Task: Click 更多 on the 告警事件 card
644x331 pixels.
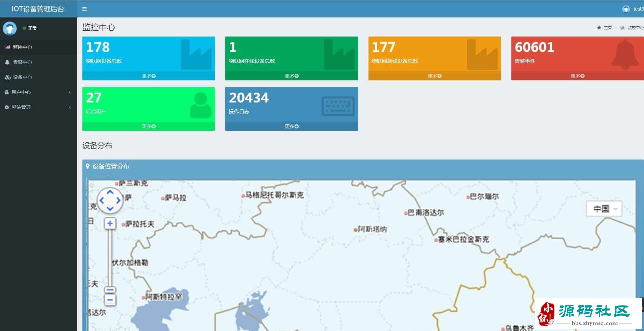Action: [577, 76]
